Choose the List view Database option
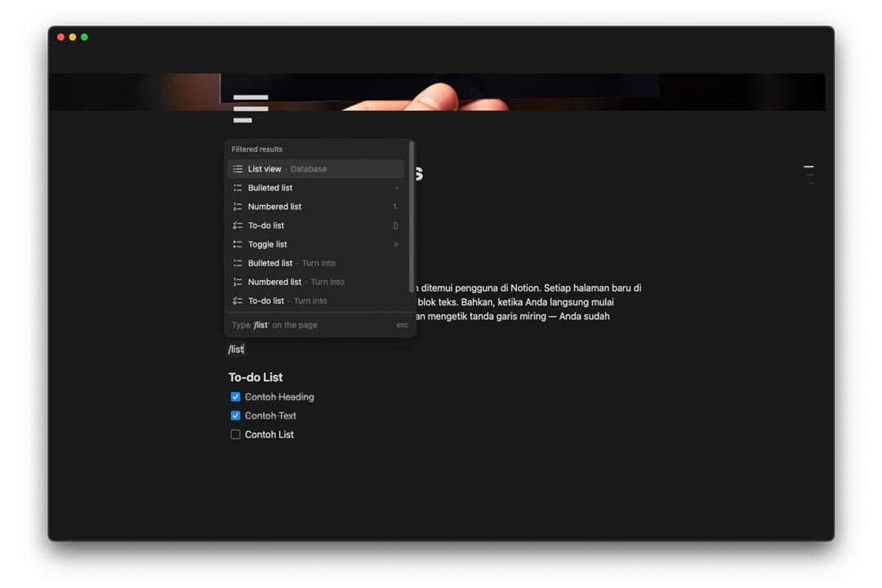This screenshot has width=882, height=588. [287, 169]
